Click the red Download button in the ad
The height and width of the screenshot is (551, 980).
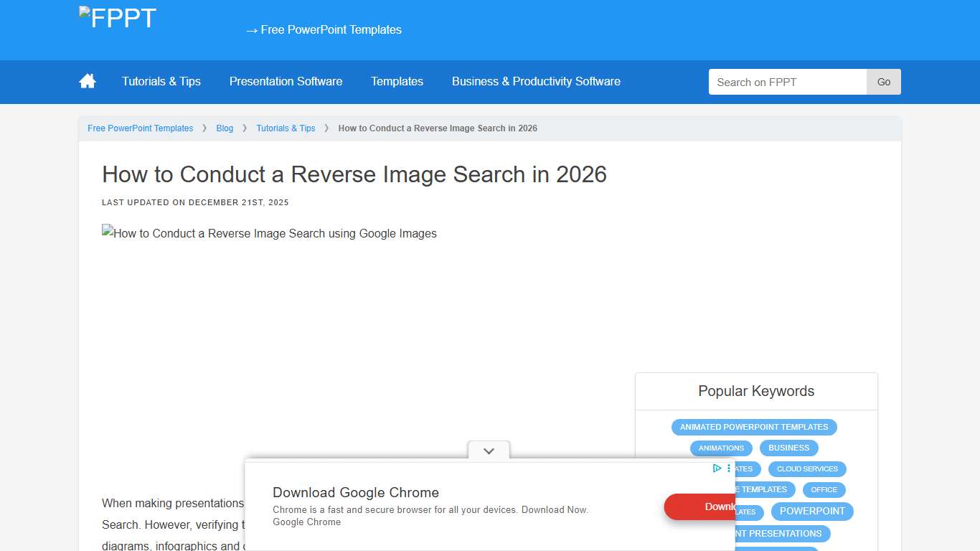pyautogui.click(x=710, y=507)
